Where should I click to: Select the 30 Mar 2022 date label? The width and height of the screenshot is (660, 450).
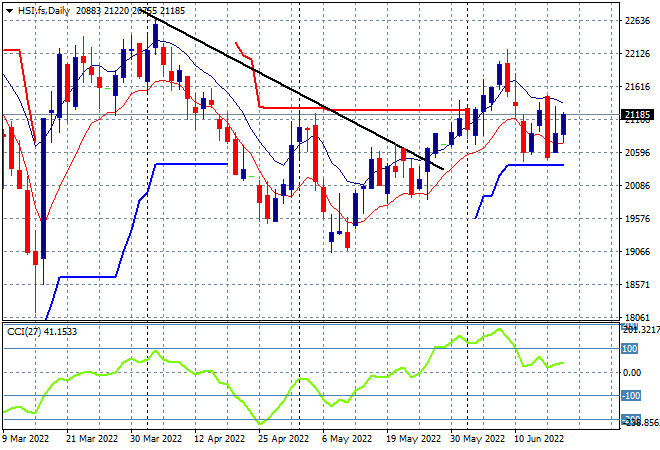(x=156, y=439)
